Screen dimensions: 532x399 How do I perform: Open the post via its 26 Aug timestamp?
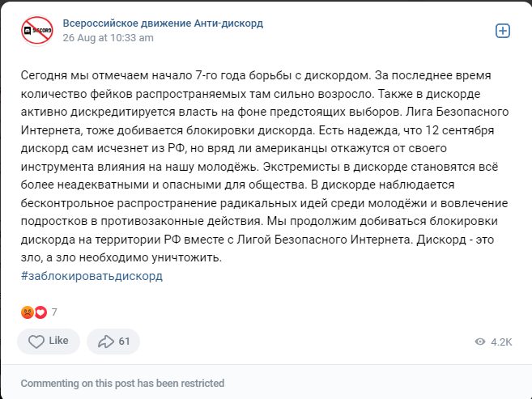[108, 37]
